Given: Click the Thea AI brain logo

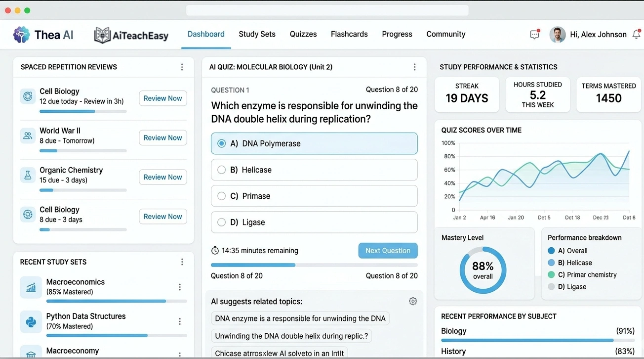Looking at the screenshot, I should point(21,35).
